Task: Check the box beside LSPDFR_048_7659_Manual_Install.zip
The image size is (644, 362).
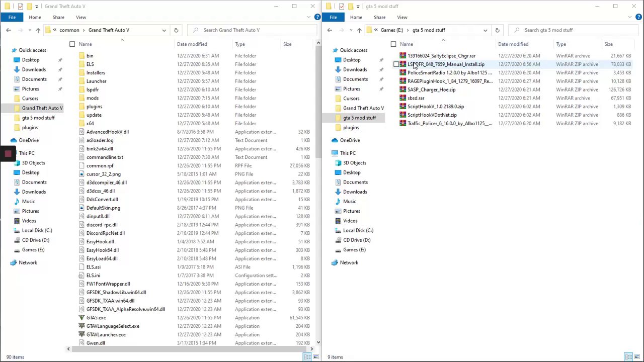Action: [396, 64]
